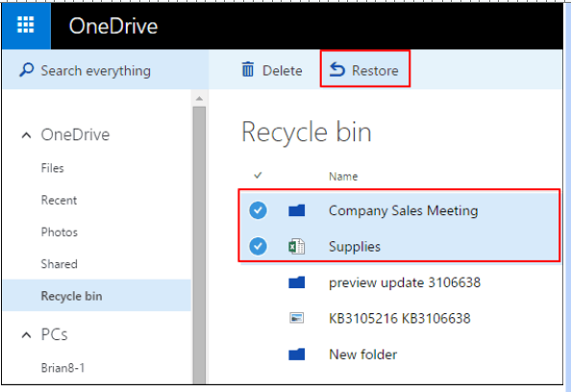Click the preview update 3106638 folder icon
The image size is (571, 392).
tap(297, 282)
